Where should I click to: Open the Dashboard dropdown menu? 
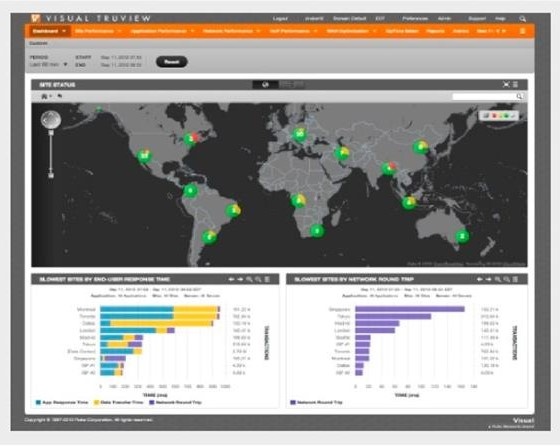49,31
